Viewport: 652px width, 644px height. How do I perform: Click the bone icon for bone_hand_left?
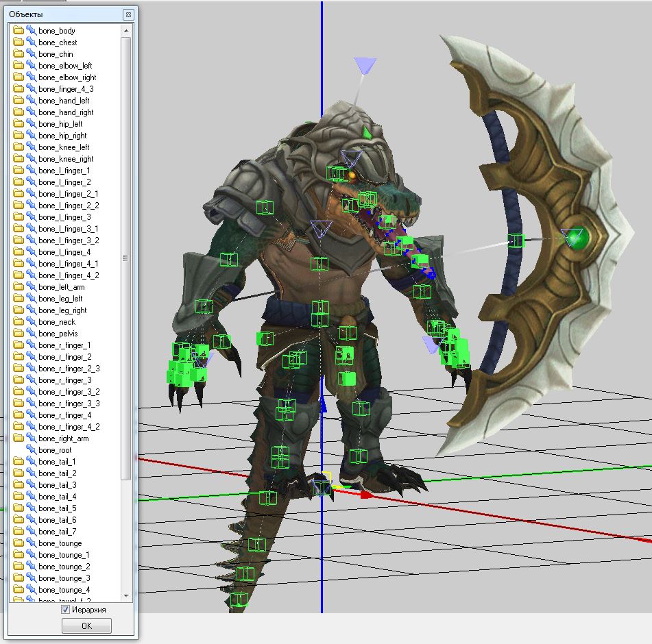[31, 101]
